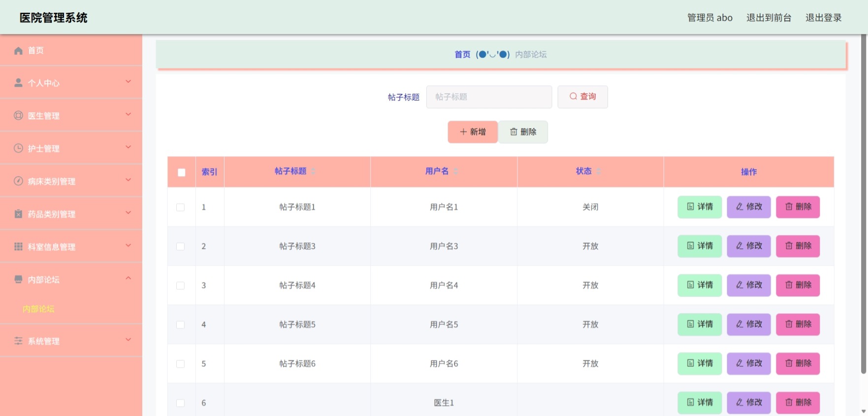Image resolution: width=868 pixels, height=416 pixels.
Task: Sort by 用户名 column sort arrows
Action: [456, 171]
